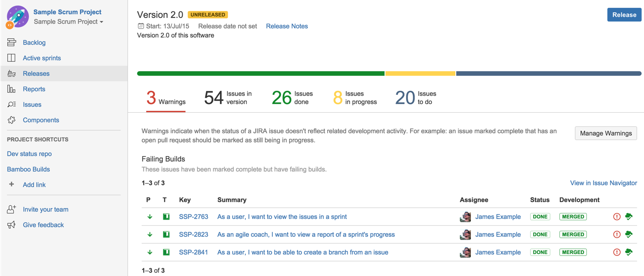Open View in Issue Navigator link
Screen dimensions: 644x276
(x=603, y=183)
